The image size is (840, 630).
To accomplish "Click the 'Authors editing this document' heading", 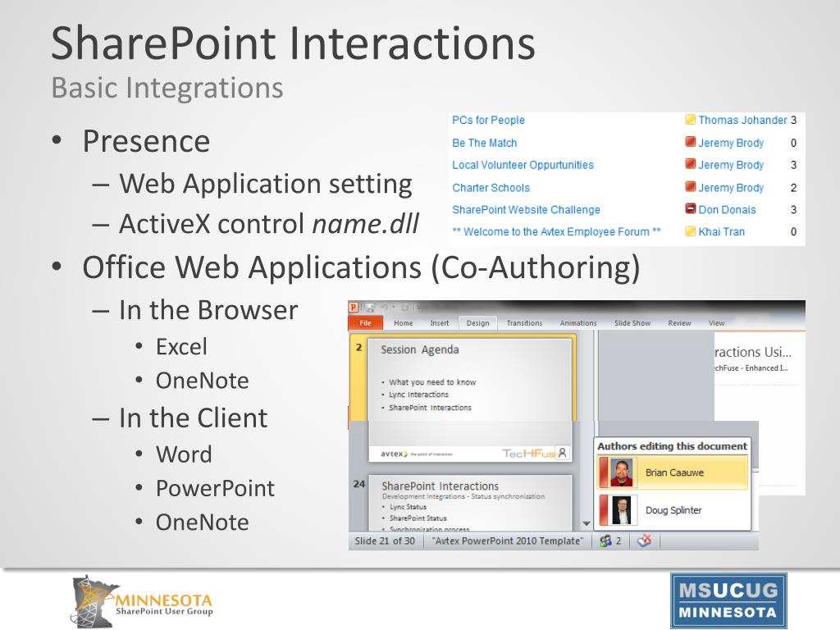I will (x=672, y=445).
